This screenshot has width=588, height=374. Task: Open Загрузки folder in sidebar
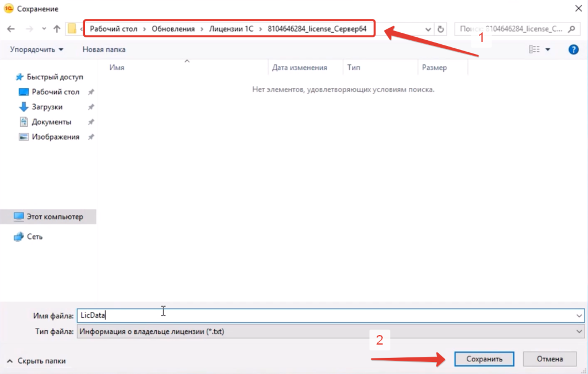coord(47,107)
